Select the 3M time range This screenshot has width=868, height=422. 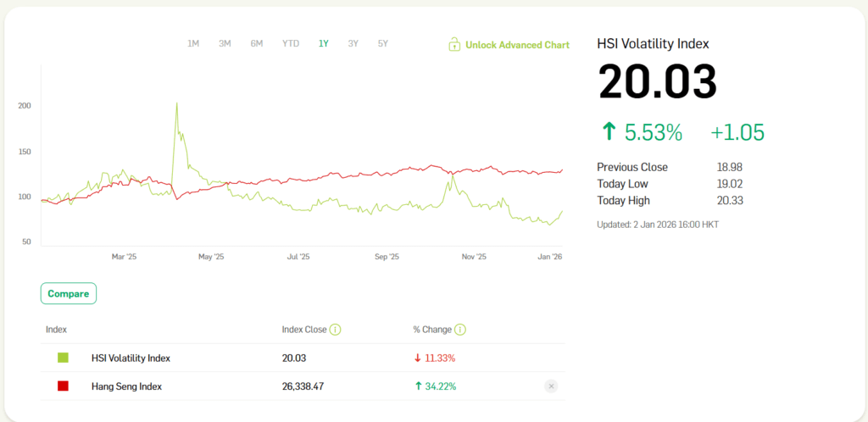pyautogui.click(x=225, y=43)
